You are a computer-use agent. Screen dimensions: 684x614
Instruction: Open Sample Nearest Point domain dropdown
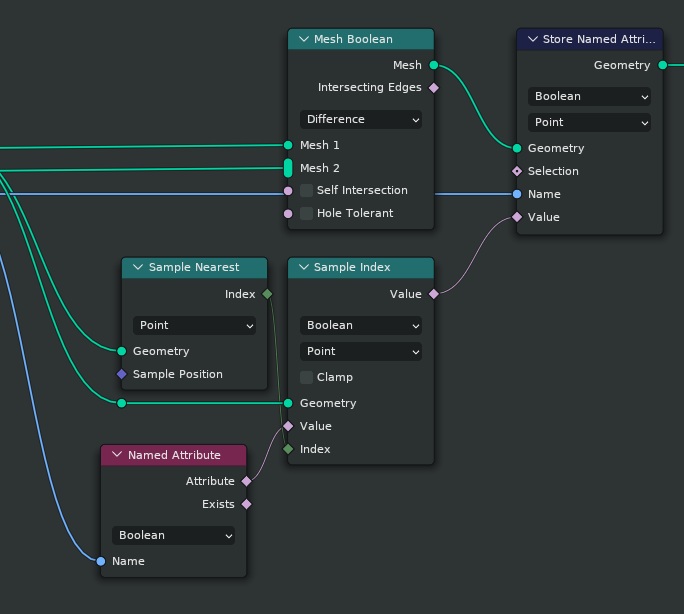194,325
